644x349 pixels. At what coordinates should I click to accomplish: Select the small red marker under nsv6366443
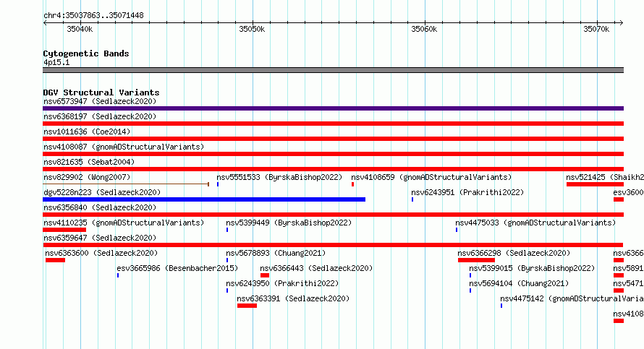[265, 275]
